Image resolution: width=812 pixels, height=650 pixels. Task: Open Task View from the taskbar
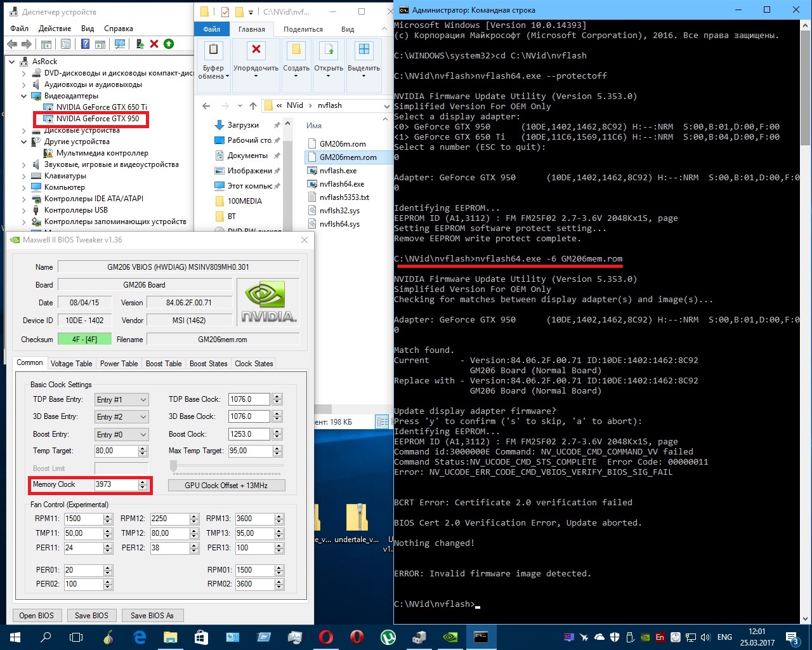click(76, 637)
